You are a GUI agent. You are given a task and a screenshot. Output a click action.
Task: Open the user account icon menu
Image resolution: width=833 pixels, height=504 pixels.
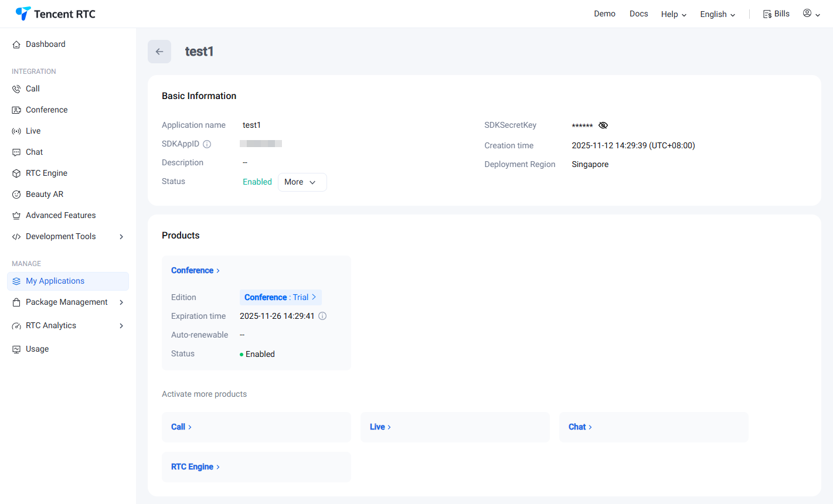[x=811, y=13]
